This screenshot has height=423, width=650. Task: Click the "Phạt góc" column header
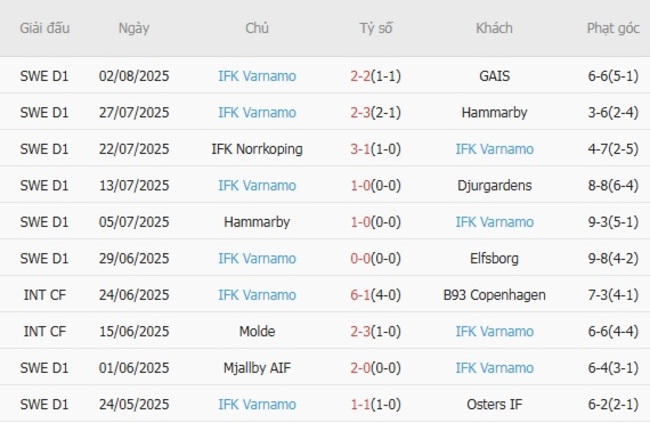[x=613, y=28]
